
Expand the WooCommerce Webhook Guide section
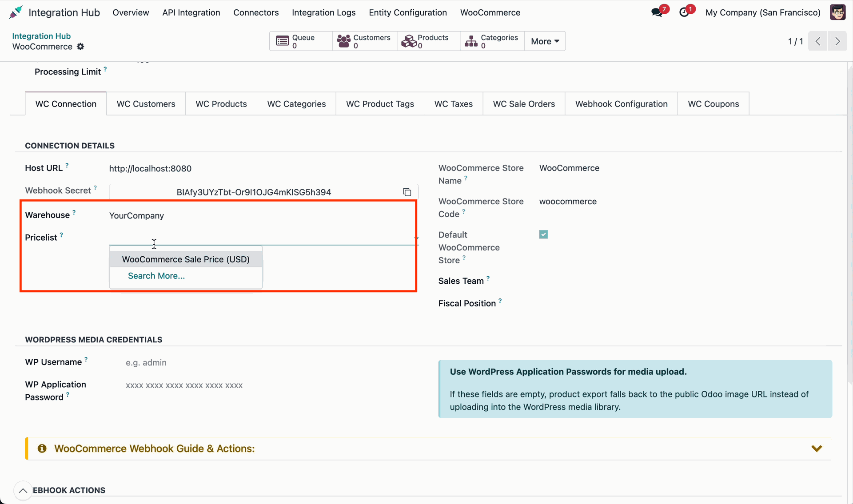click(817, 448)
